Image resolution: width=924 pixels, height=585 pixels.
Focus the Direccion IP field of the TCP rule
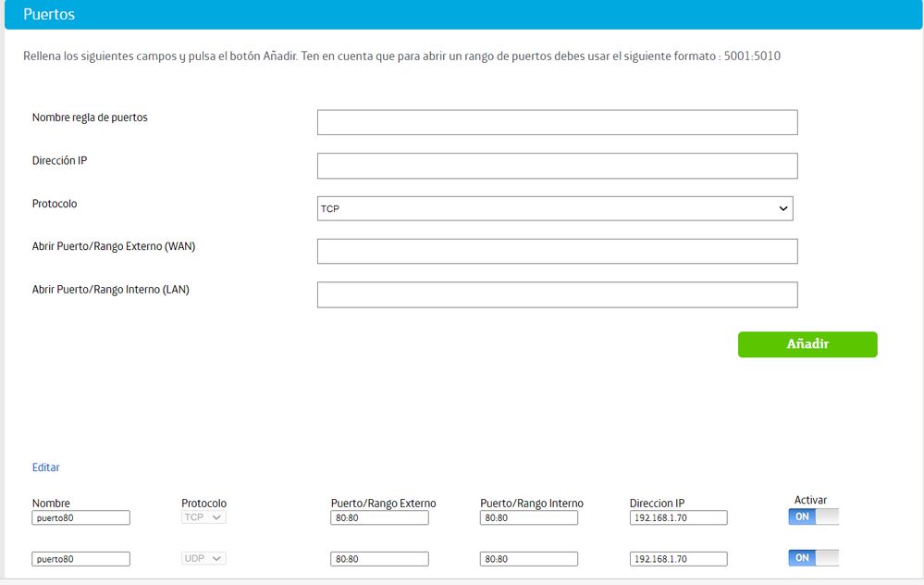click(x=678, y=518)
